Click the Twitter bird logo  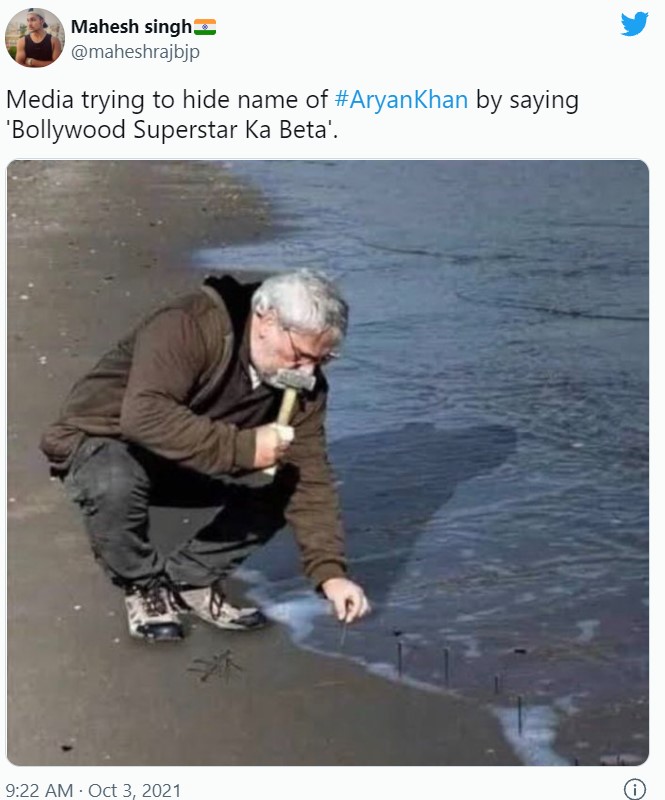coord(634,24)
